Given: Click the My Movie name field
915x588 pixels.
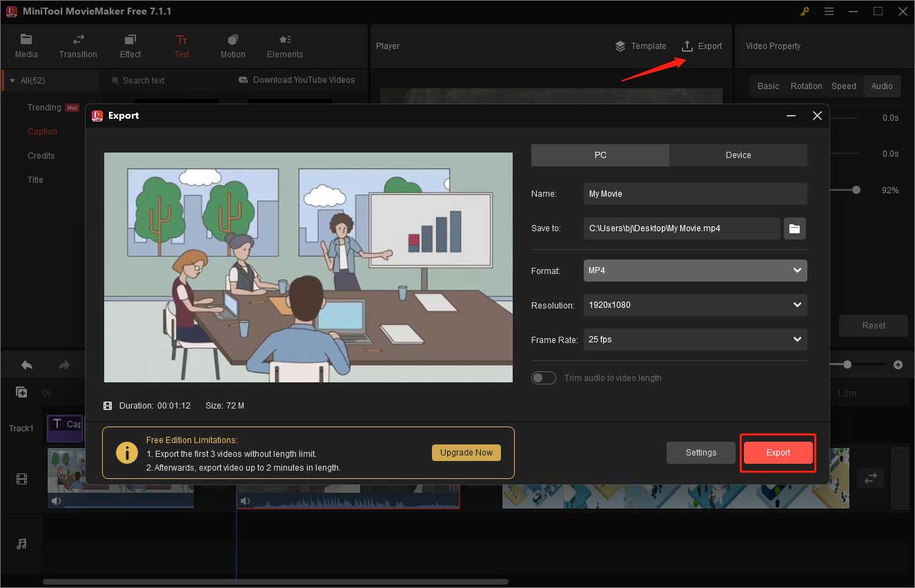Looking at the screenshot, I should [694, 194].
